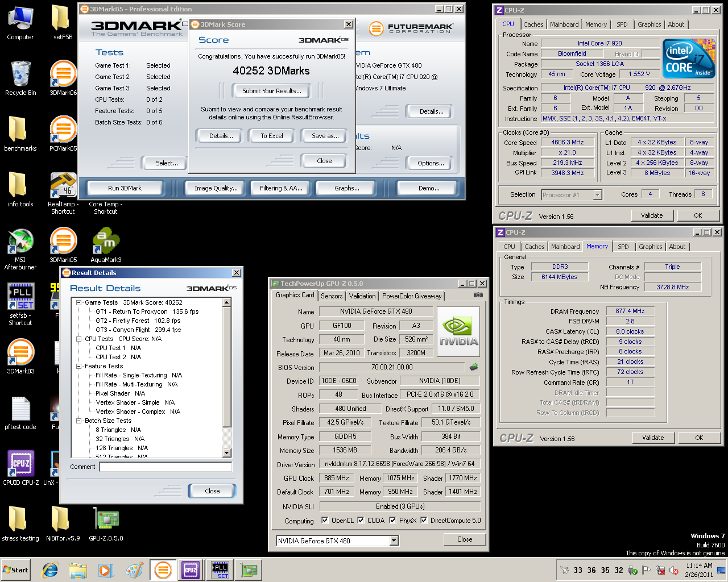This screenshot has width=728, height=582.
Task: Click the Options... button in 3DMark05
Action: 431,163
